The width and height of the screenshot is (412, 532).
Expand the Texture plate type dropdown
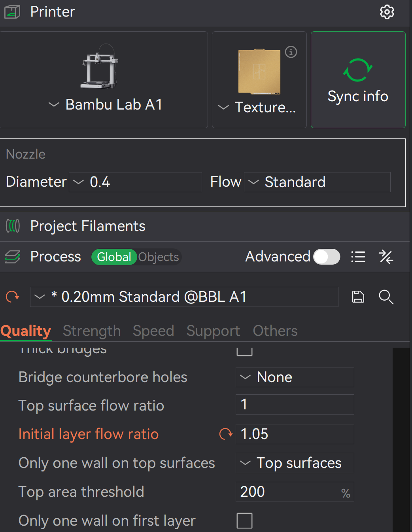click(x=258, y=107)
